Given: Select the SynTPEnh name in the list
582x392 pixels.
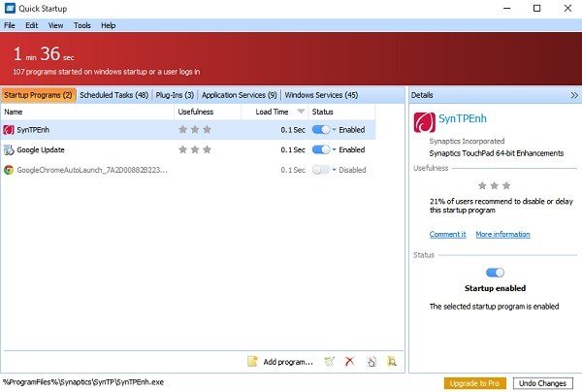Looking at the screenshot, I should (x=33, y=130).
